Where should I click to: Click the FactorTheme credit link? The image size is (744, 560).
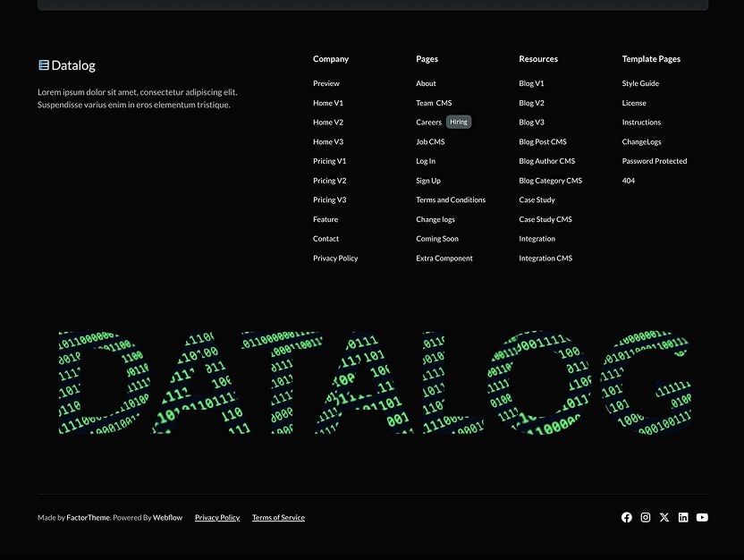click(88, 517)
